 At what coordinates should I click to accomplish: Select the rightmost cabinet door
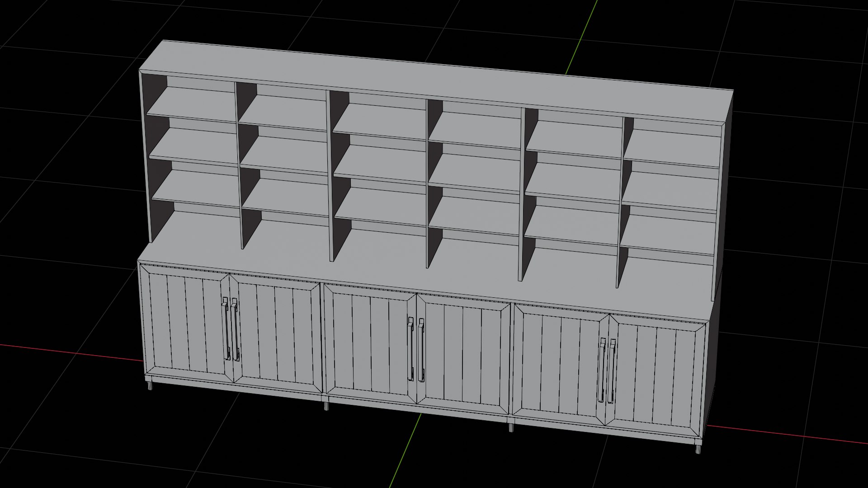[x=655, y=375]
